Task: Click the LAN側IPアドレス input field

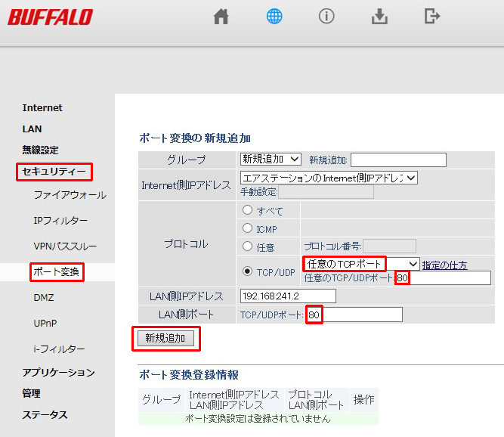Action: click(x=287, y=296)
